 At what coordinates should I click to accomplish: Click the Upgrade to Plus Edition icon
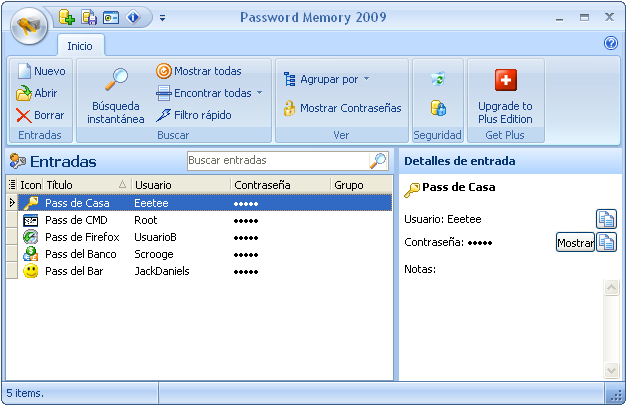505,81
